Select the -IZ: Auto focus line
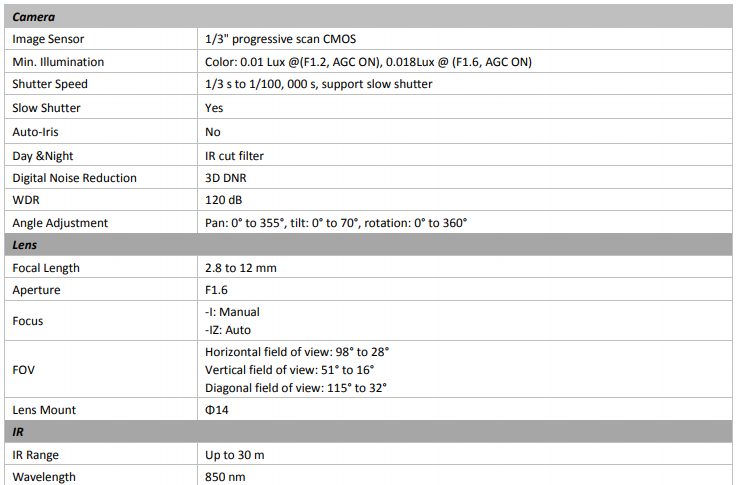 (x=228, y=331)
